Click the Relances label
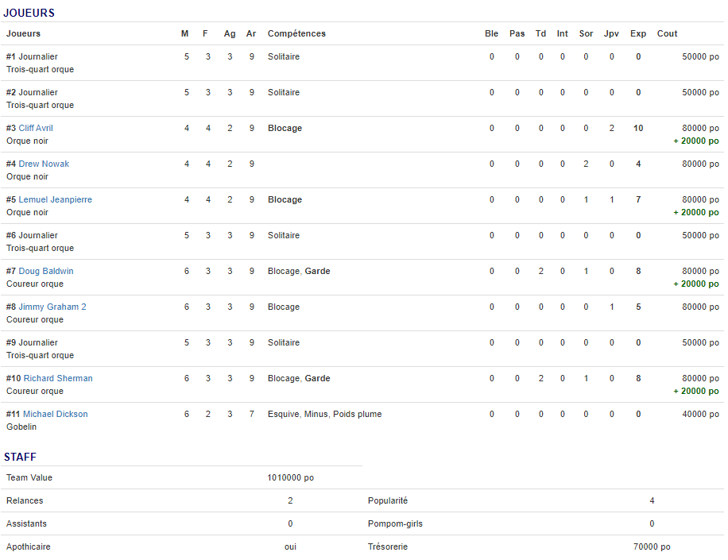Image resolution: width=728 pixels, height=560 pixels. (x=25, y=500)
